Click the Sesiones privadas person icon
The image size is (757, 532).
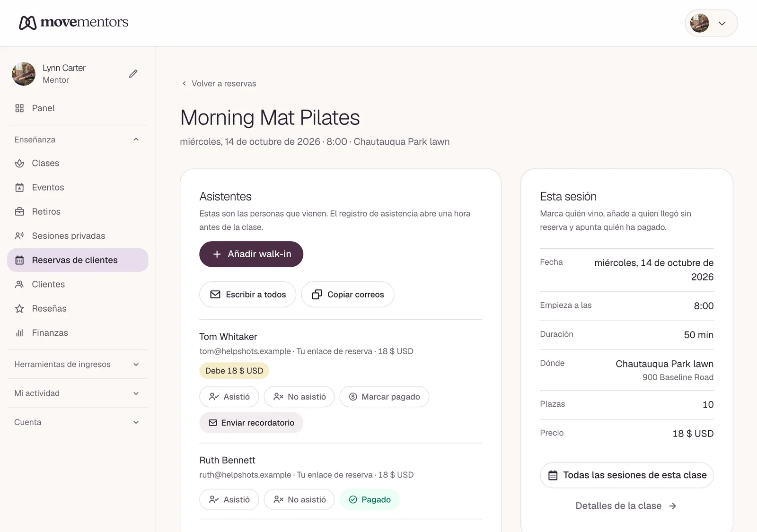tap(19, 235)
